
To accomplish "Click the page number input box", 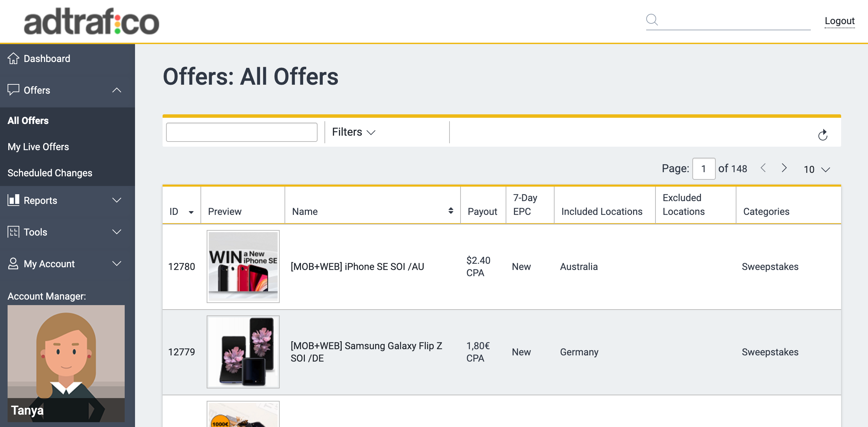I will (x=704, y=169).
